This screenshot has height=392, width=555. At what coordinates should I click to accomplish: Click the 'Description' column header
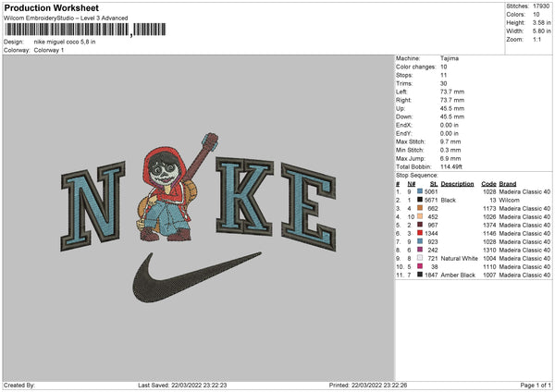point(457,184)
